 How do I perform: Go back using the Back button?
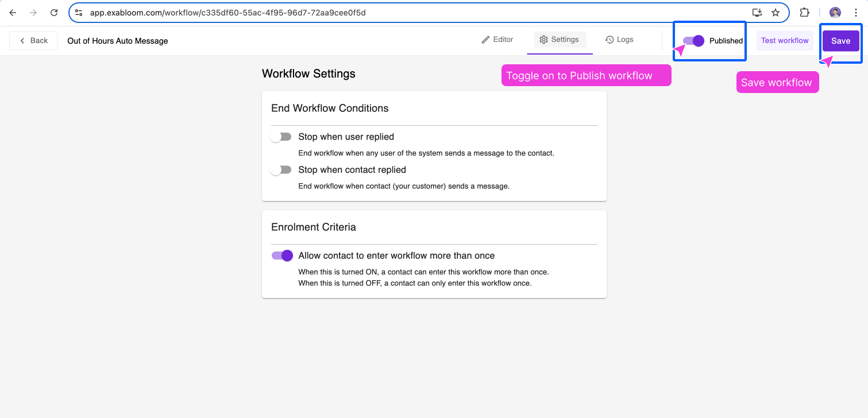(x=33, y=41)
